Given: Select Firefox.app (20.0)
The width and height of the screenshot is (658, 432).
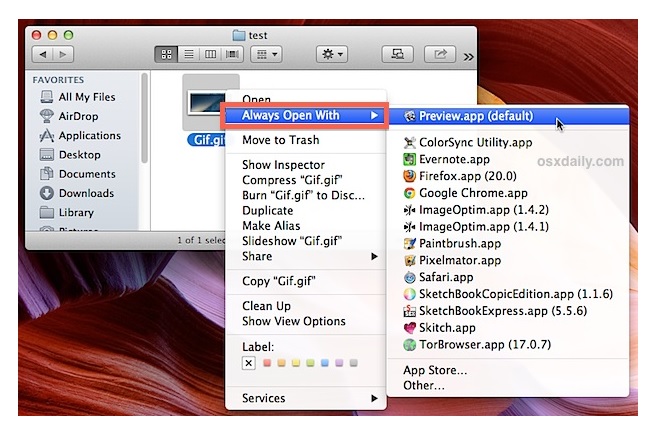Looking at the screenshot, I should [508, 176].
